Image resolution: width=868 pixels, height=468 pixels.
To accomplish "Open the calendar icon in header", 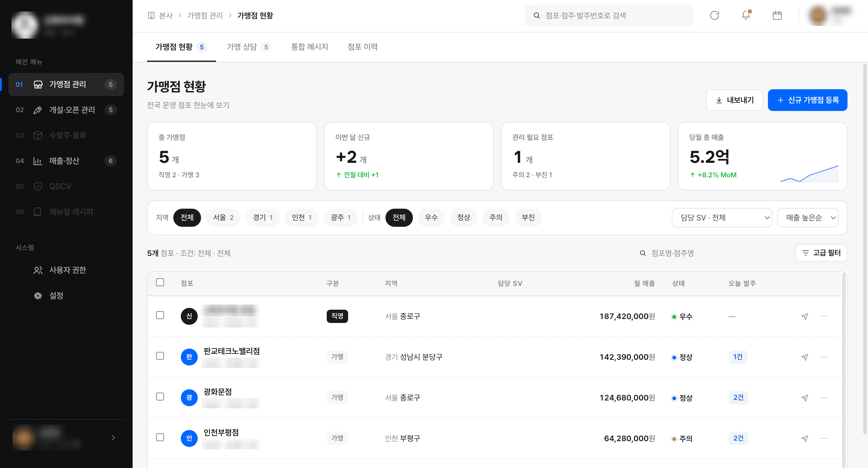I will coord(777,15).
